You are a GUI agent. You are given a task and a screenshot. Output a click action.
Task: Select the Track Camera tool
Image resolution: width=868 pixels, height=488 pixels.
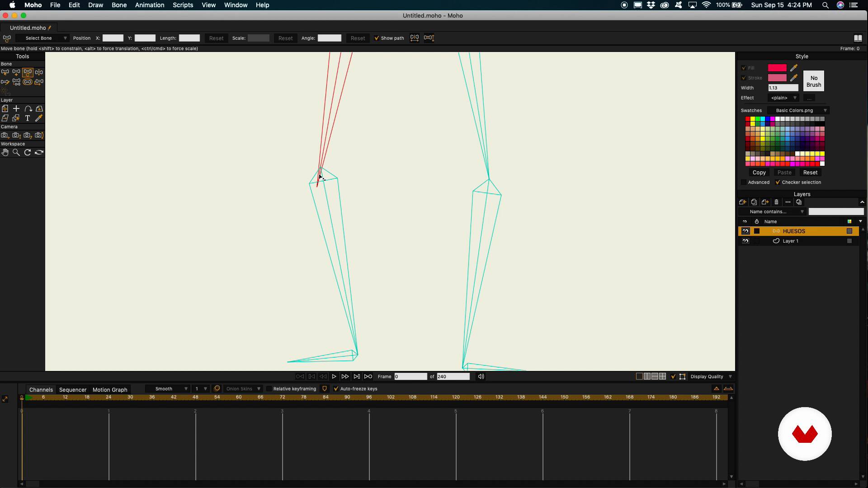tap(5, 135)
